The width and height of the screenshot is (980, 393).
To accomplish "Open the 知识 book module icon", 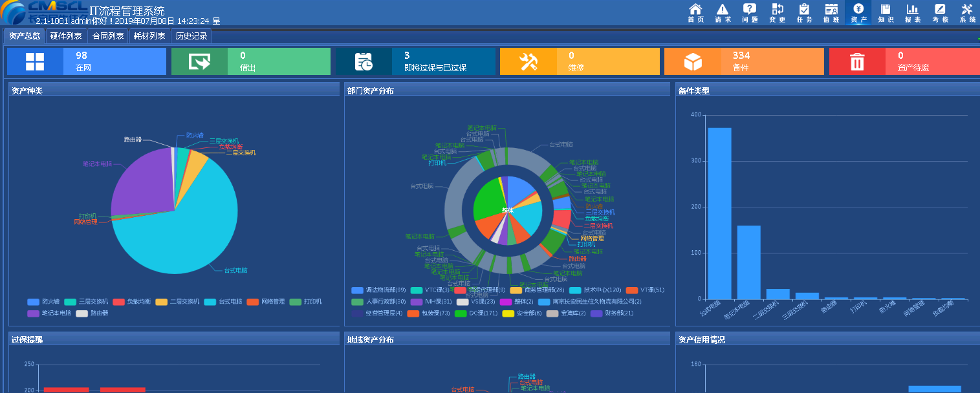I will tap(886, 13).
